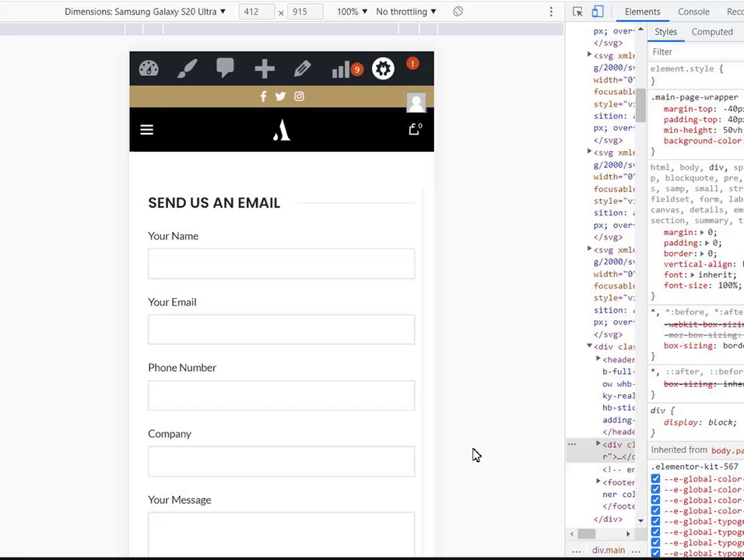The width and height of the screenshot is (744, 560).
Task: Toggle the device toolbar icon in DevTools
Action: (x=598, y=12)
